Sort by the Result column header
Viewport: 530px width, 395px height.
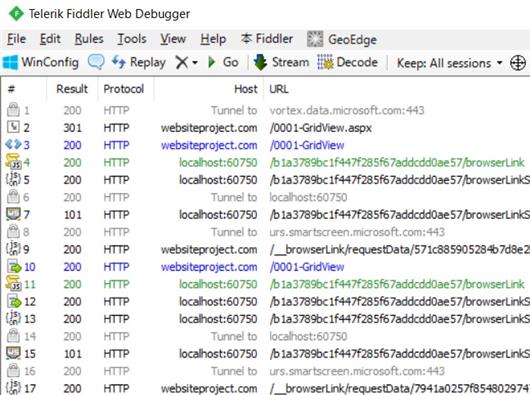[x=72, y=89]
